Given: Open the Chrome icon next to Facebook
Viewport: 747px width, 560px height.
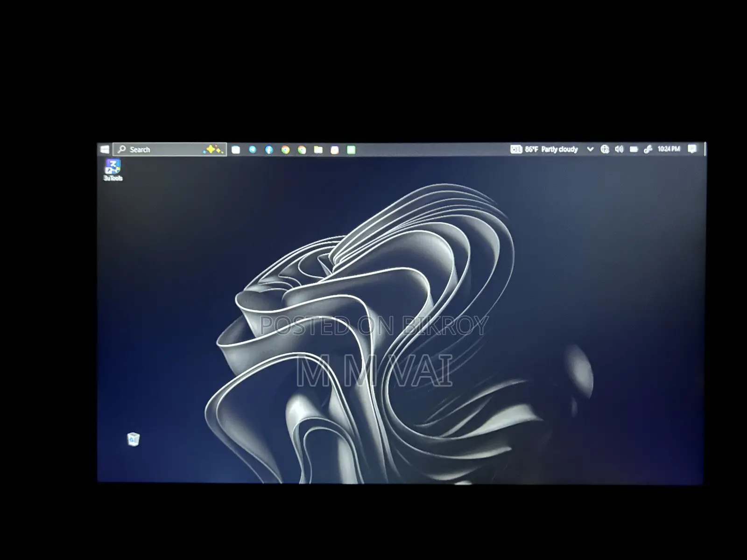Looking at the screenshot, I should (285, 150).
